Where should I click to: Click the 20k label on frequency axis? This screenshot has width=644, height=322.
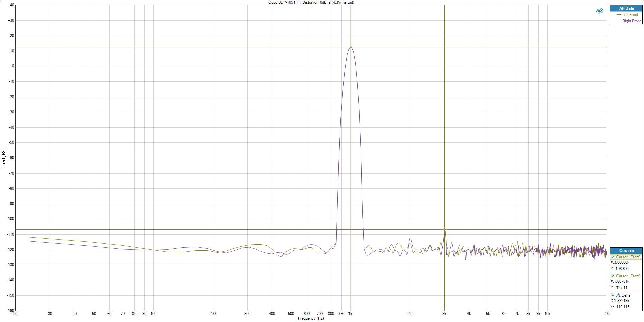click(606, 314)
